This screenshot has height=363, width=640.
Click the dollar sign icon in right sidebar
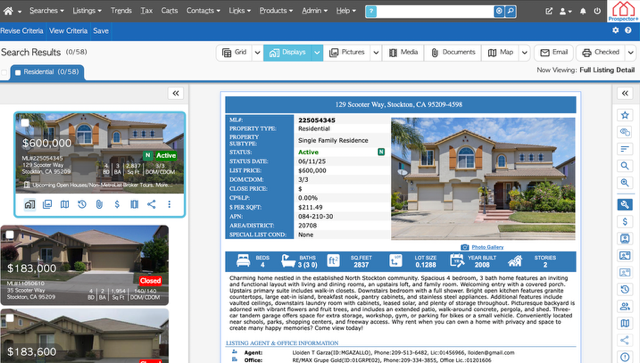[625, 222]
